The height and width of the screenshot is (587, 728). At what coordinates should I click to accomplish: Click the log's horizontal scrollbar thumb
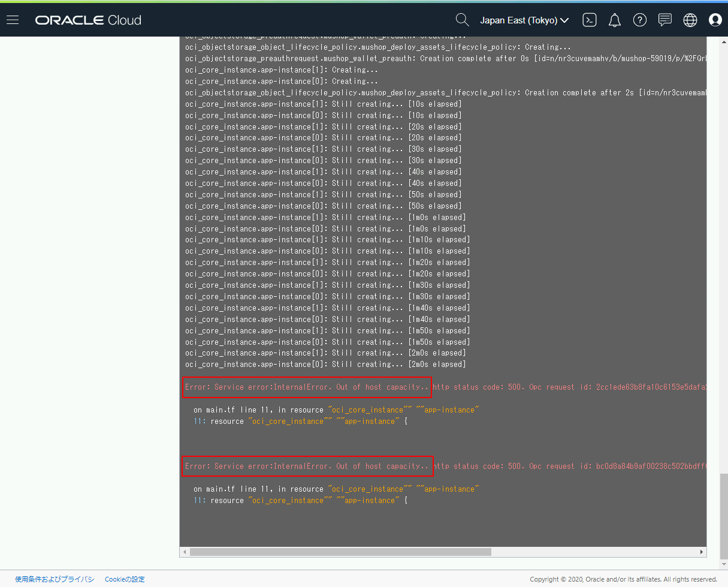click(x=340, y=552)
